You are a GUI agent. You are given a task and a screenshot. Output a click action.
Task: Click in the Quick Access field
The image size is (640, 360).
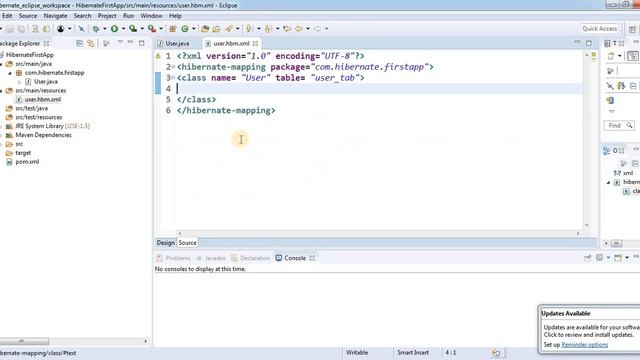(x=600, y=29)
